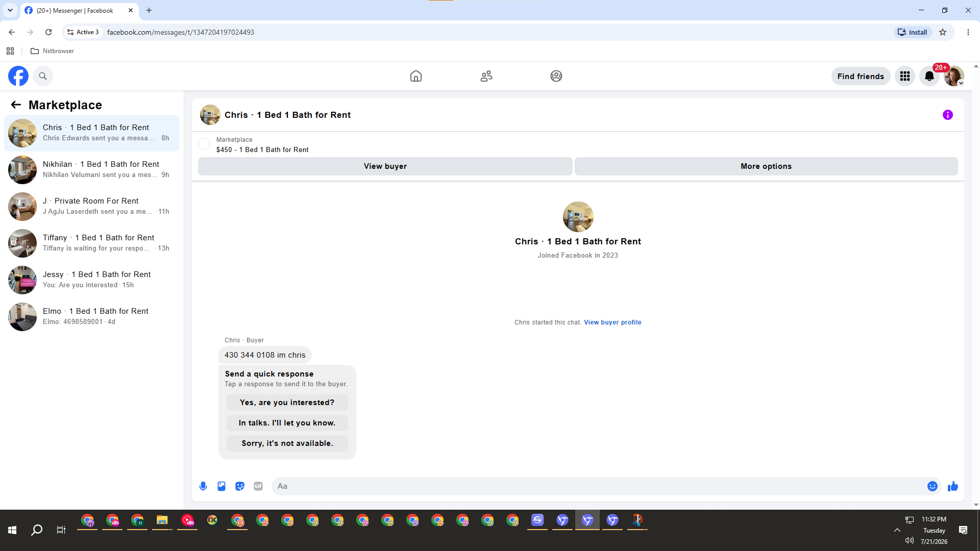980x551 pixels.
Task: Open Windows Task View
Action: tap(61, 531)
